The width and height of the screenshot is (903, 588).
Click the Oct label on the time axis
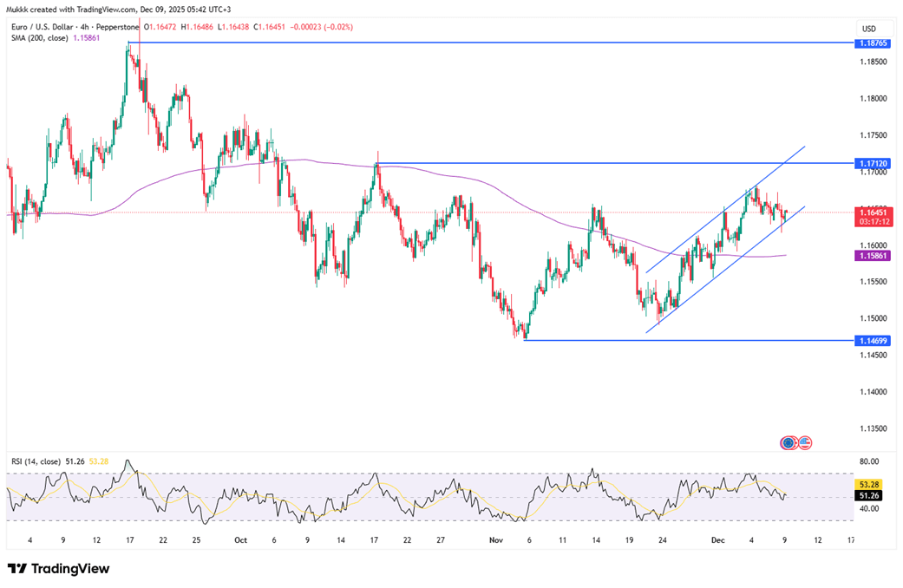pyautogui.click(x=240, y=539)
